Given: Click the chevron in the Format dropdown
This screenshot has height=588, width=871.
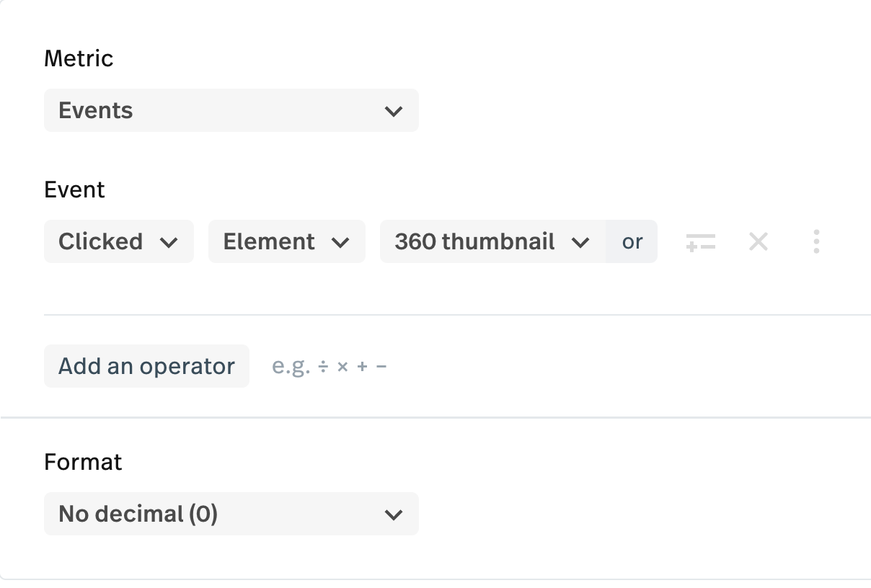Looking at the screenshot, I should 393,514.
